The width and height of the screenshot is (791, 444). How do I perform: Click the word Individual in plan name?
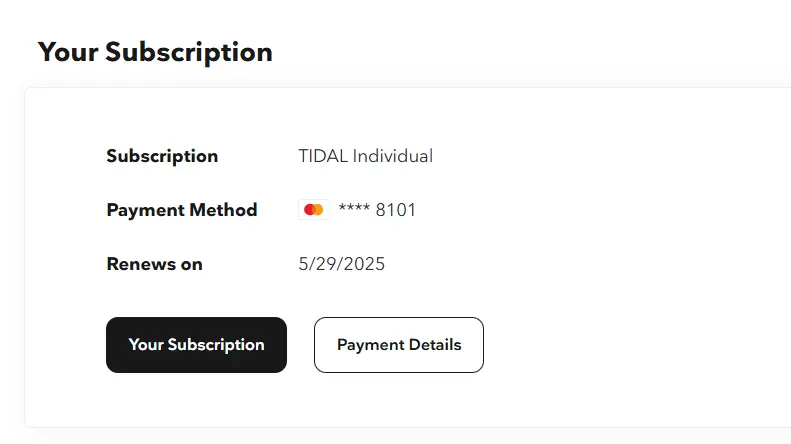[x=392, y=156]
